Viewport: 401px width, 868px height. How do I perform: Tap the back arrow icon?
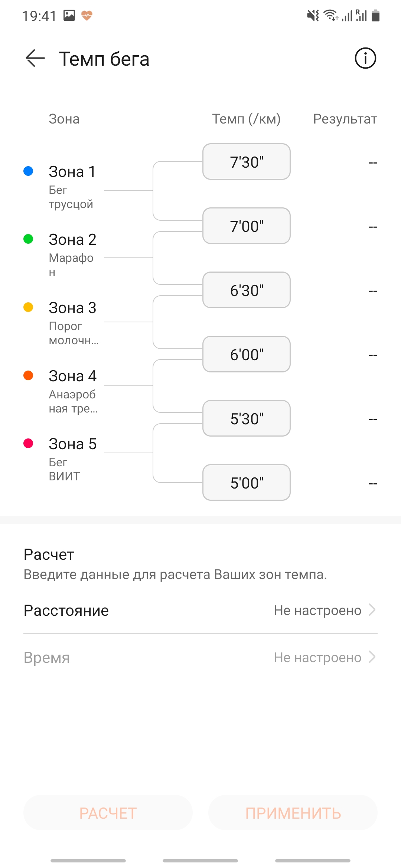pyautogui.click(x=35, y=59)
